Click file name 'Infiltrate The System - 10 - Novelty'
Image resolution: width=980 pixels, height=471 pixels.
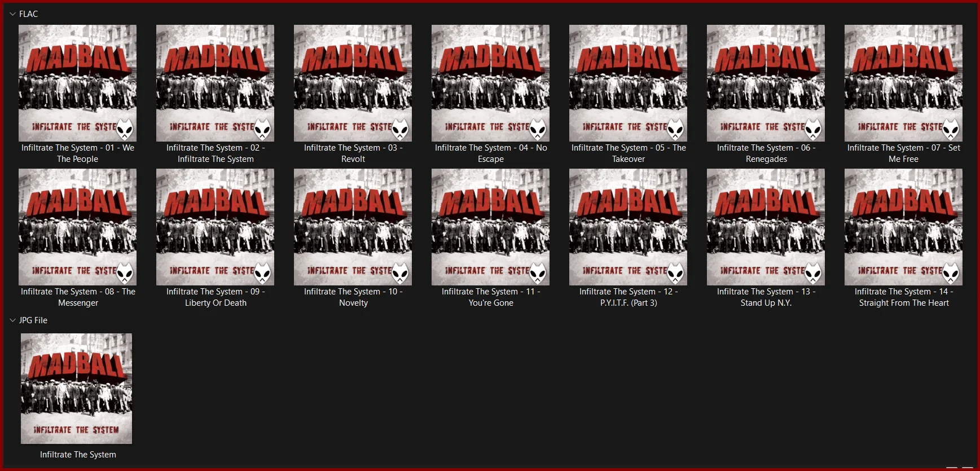point(353,297)
